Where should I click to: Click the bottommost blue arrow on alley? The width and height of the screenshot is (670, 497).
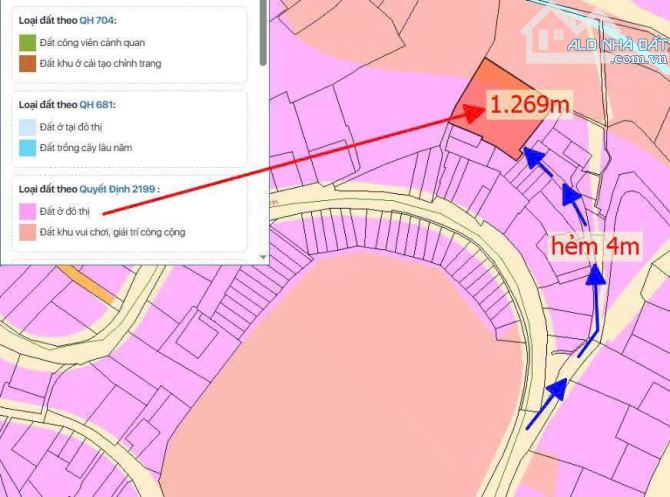pyautogui.click(x=548, y=403)
